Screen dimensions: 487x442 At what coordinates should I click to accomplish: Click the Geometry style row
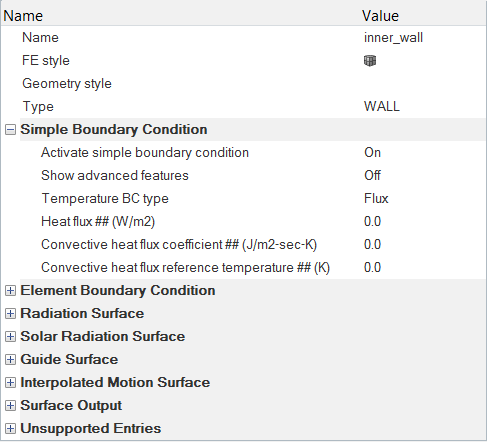click(x=243, y=84)
